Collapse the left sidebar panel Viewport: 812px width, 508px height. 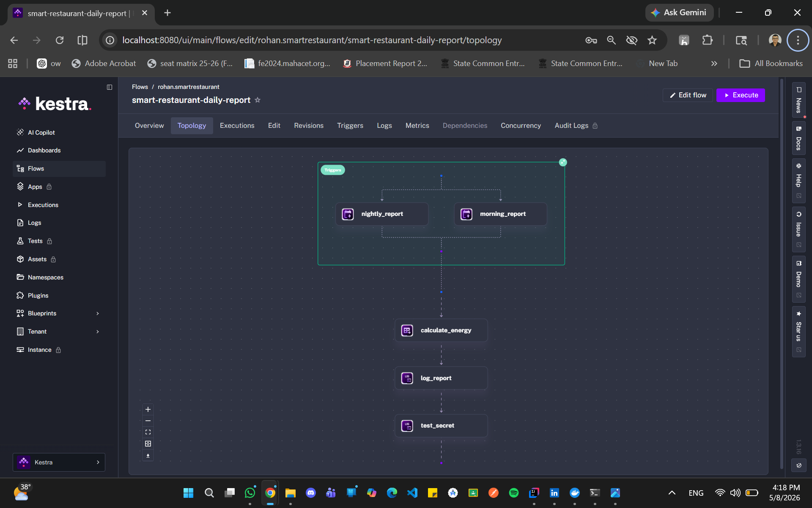coord(110,87)
